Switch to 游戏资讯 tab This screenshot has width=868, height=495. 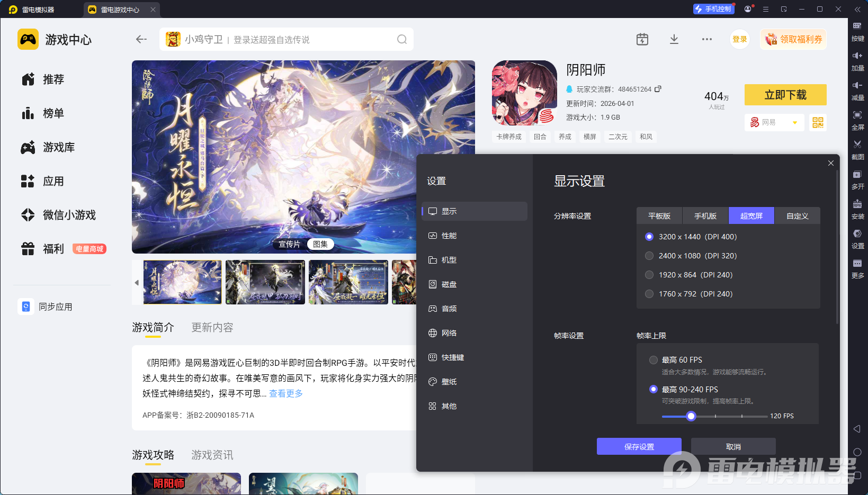pos(212,455)
